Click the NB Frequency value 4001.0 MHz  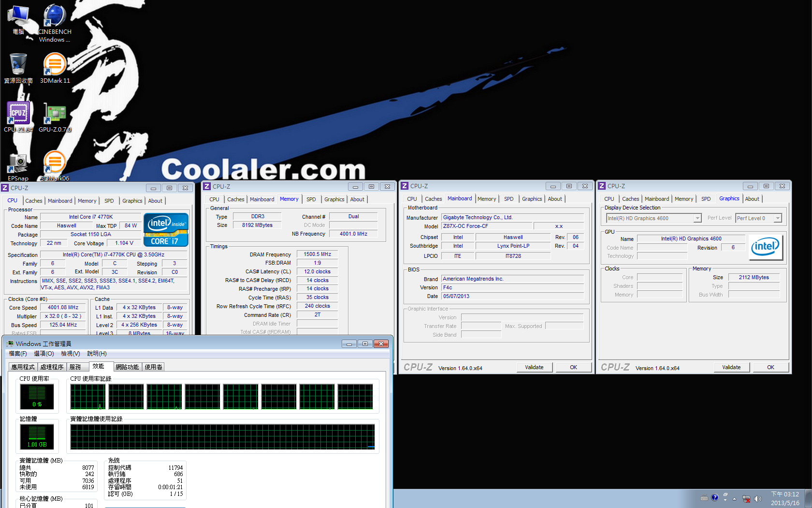353,234
